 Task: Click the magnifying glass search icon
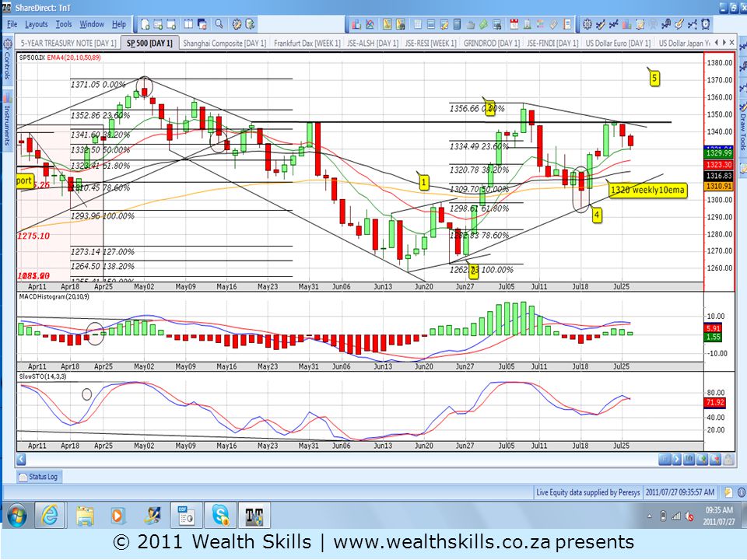[219, 24]
